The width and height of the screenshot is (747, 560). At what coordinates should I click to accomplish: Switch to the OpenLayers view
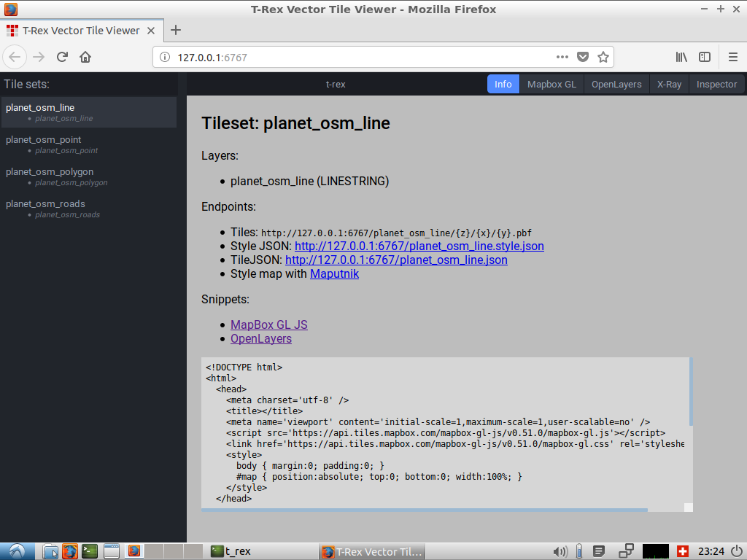(x=616, y=85)
